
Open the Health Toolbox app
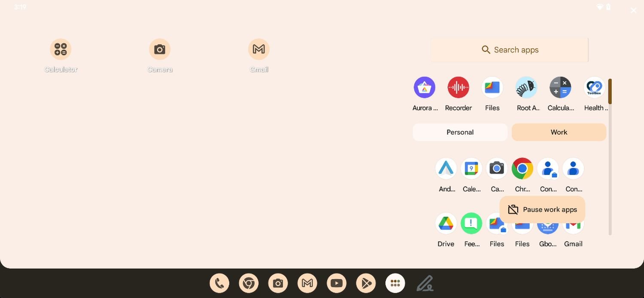coord(595,88)
